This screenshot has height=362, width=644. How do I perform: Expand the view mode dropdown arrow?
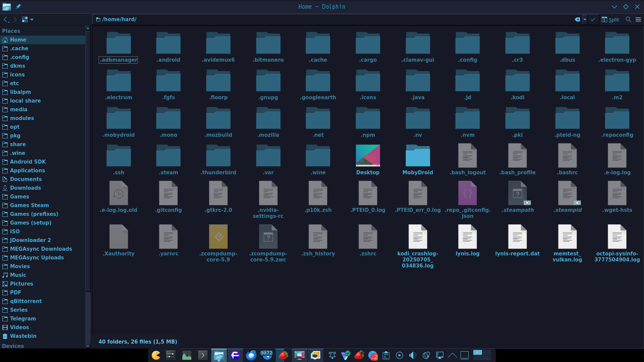tap(32, 19)
